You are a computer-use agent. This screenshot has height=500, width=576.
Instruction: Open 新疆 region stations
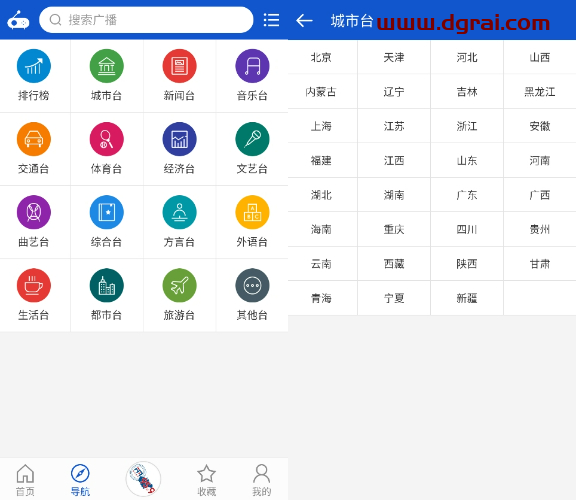pyautogui.click(x=467, y=298)
